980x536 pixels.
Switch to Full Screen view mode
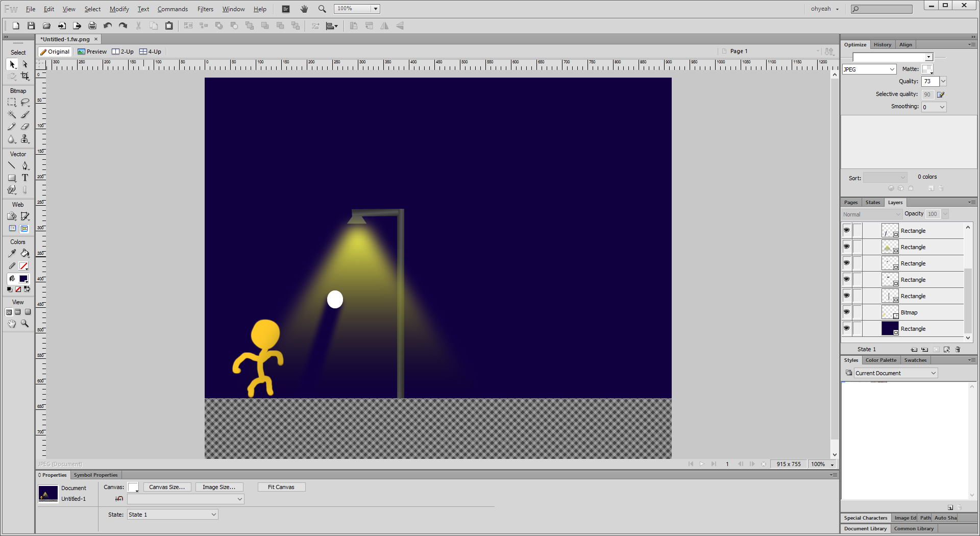click(28, 312)
